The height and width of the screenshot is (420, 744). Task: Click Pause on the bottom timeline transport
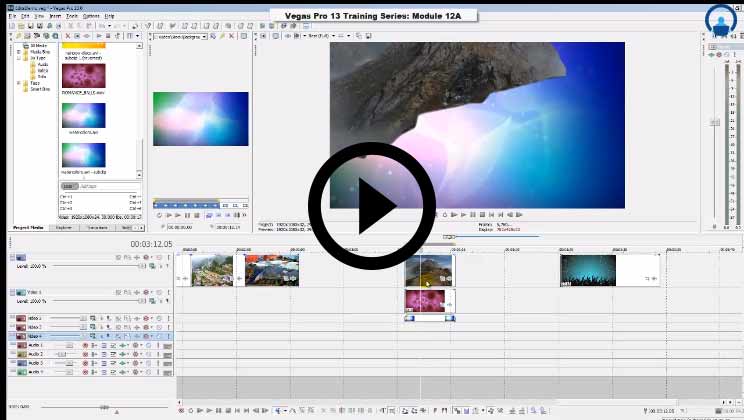(x=219, y=411)
